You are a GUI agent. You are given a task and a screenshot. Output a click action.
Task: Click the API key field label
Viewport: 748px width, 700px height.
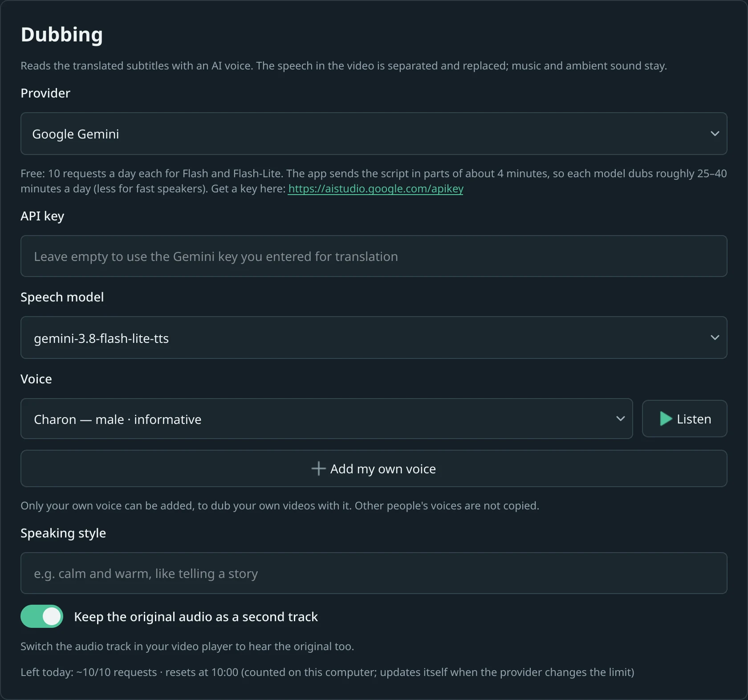42,216
